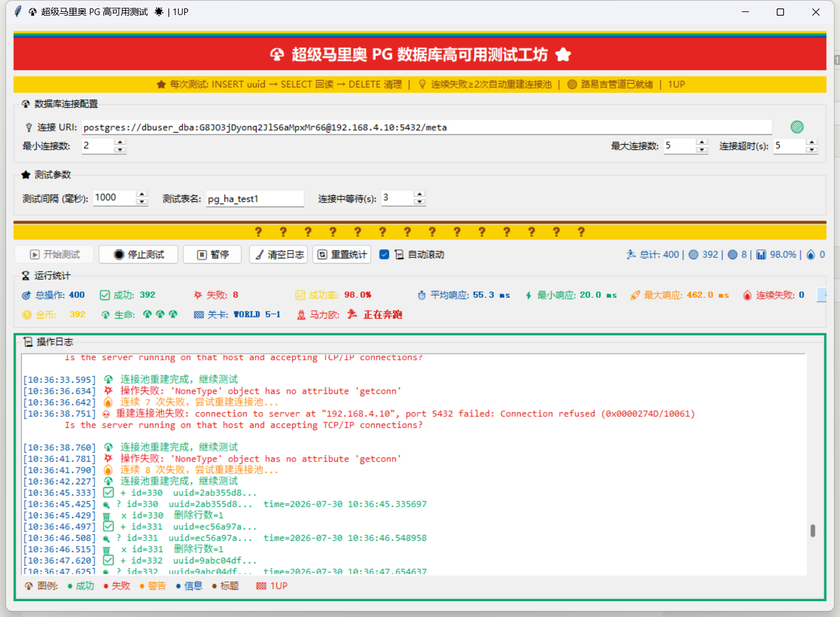The image size is (840, 617).
Task: Click the operation log vertical scrollbar thumb
Action: point(813,530)
